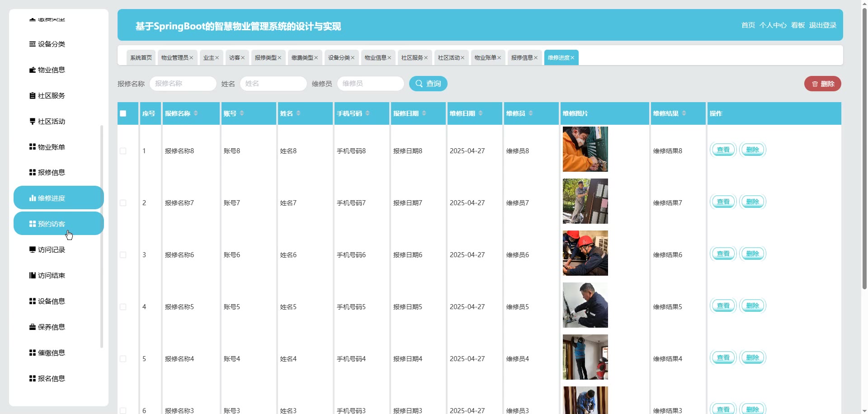
Task: Click the 维修员 search input field
Action: (x=370, y=84)
